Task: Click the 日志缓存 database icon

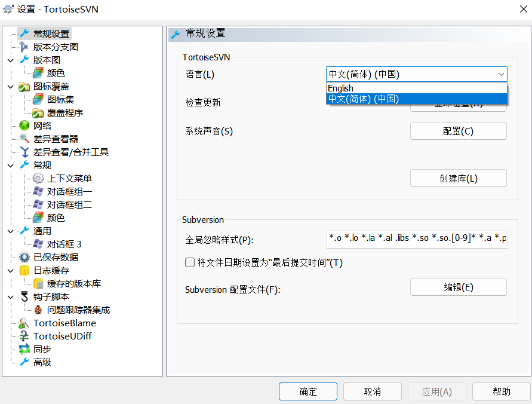Action: click(x=24, y=270)
